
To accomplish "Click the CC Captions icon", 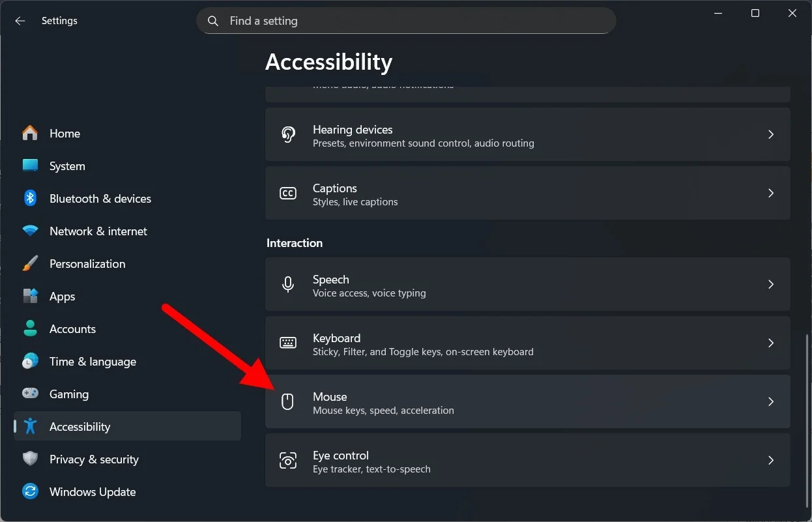I will point(288,193).
